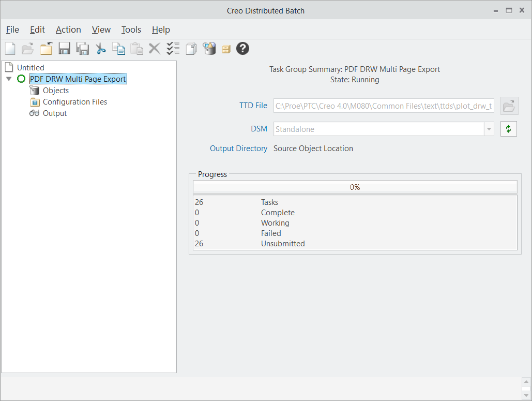Click the Save diskette icon in toolbar
The image size is (532, 401).
(x=64, y=49)
